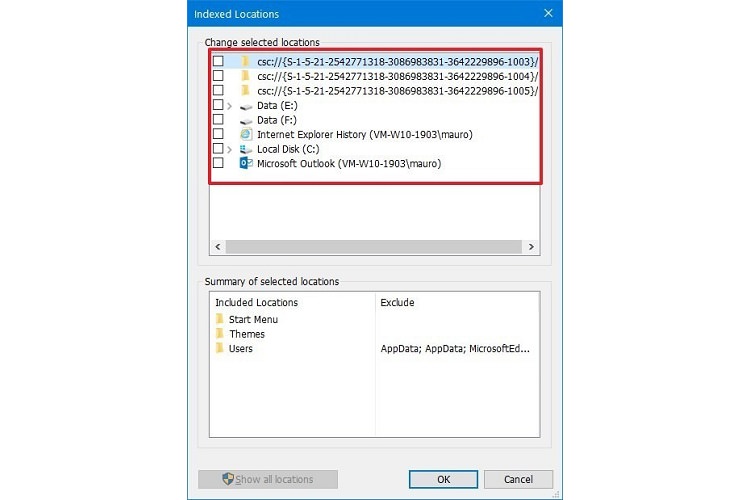Click the Included Locations column header

point(257,302)
